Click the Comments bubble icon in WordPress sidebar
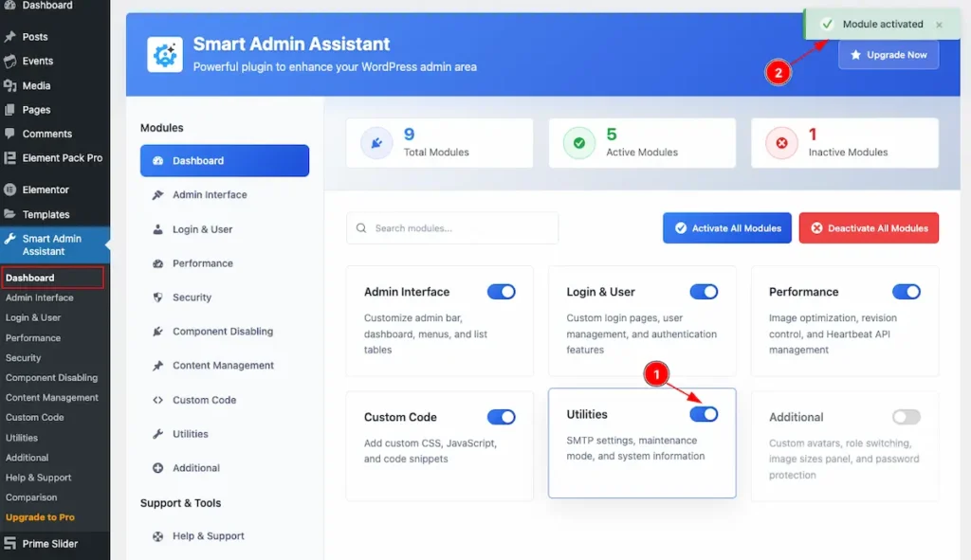The width and height of the screenshot is (971, 560). (9, 134)
